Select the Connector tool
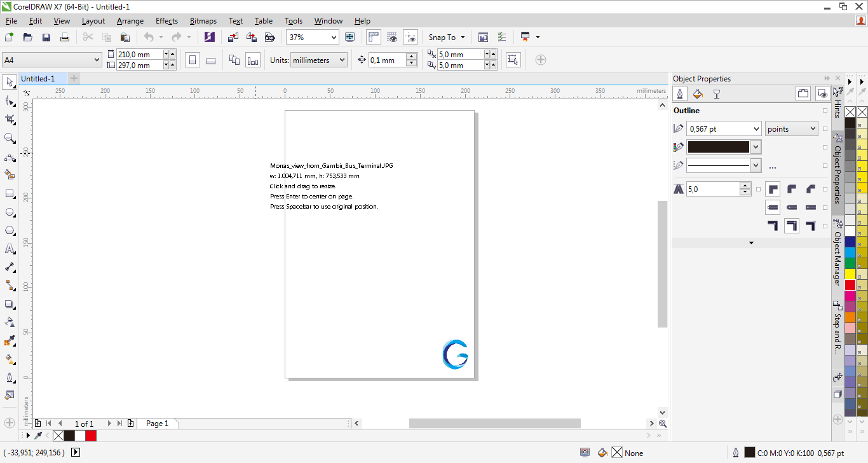The height and width of the screenshot is (463, 868). pyautogui.click(x=10, y=286)
